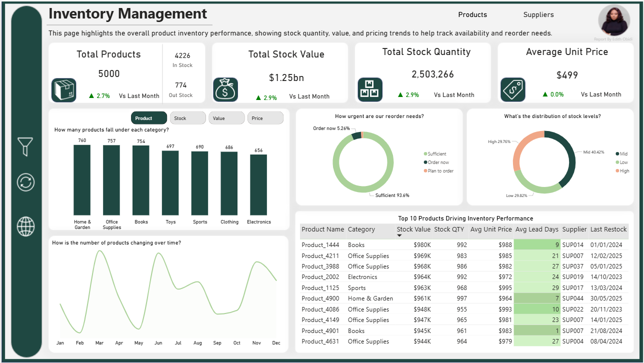Switch chart view to Stock
Image resolution: width=644 pixels, height=363 pixels.
pyautogui.click(x=187, y=118)
